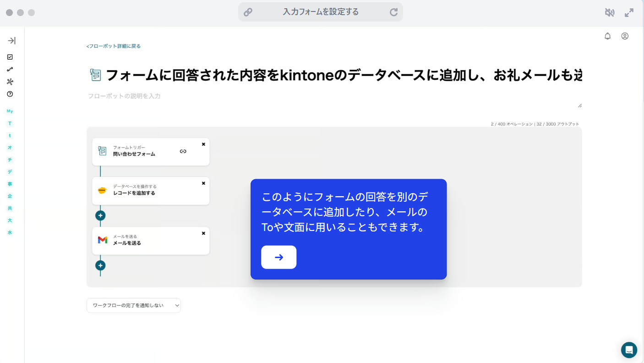Open the 水 project in the sidebar list
This screenshot has width=644, height=363.
pos(9,232)
